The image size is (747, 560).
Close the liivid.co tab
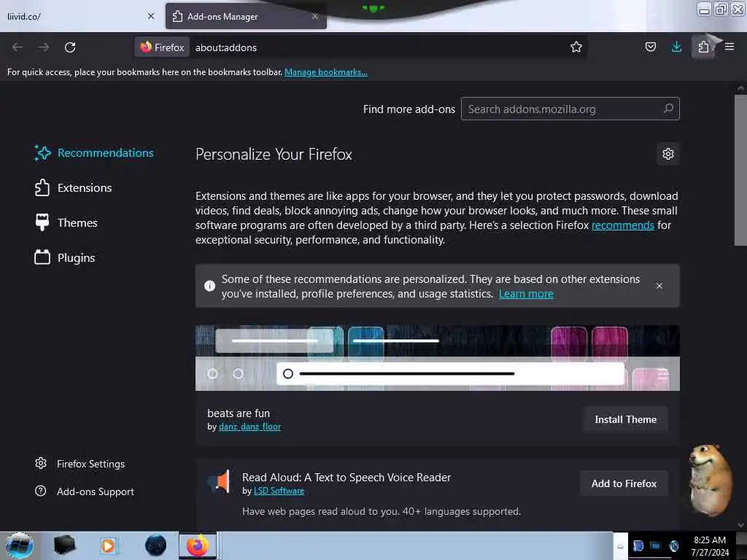tap(151, 16)
